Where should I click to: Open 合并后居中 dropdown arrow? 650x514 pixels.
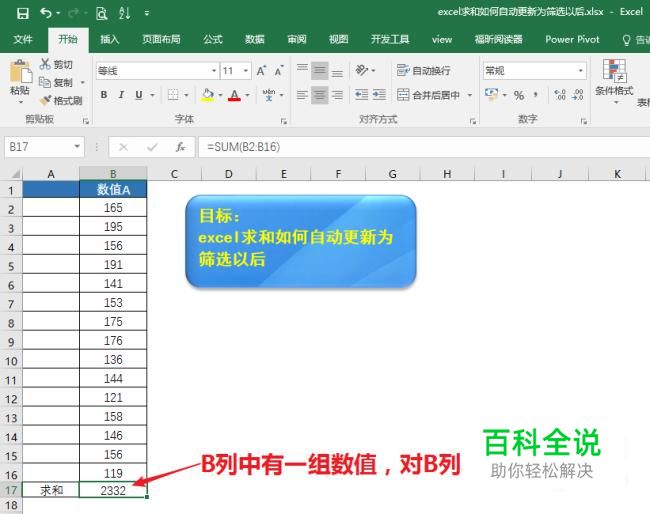tap(470, 95)
